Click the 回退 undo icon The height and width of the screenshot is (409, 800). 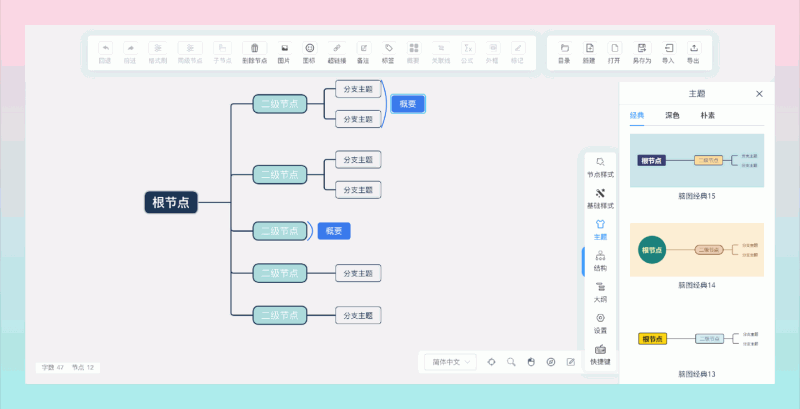[105, 48]
